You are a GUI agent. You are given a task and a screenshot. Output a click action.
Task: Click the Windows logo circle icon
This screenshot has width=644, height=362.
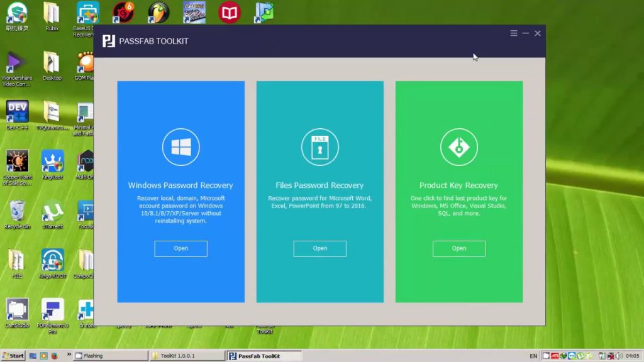(x=180, y=147)
